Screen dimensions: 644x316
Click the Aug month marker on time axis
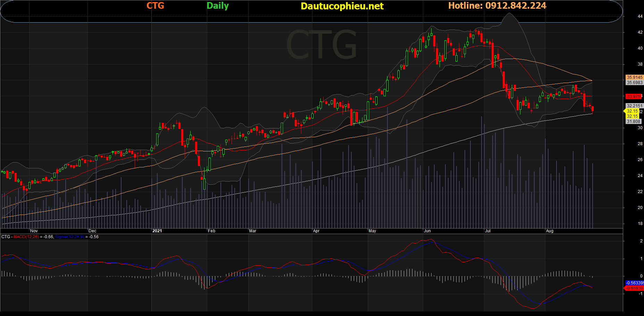click(x=550, y=231)
